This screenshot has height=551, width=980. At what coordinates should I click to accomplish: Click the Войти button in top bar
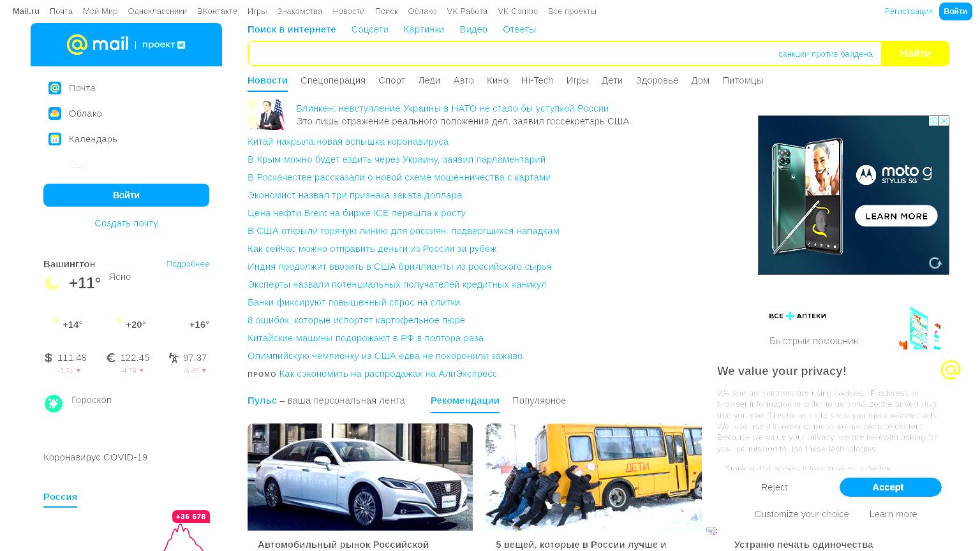click(955, 11)
